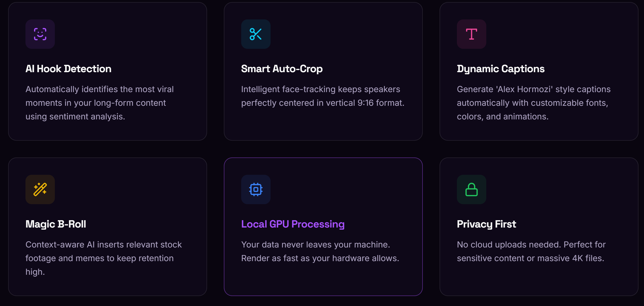Click the green lock icon above Privacy First

tap(471, 189)
